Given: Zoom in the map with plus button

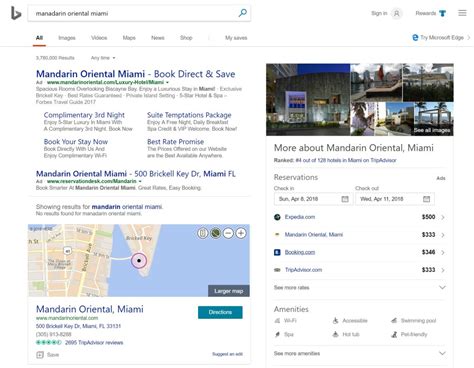Looking at the screenshot, I should 241,233.
